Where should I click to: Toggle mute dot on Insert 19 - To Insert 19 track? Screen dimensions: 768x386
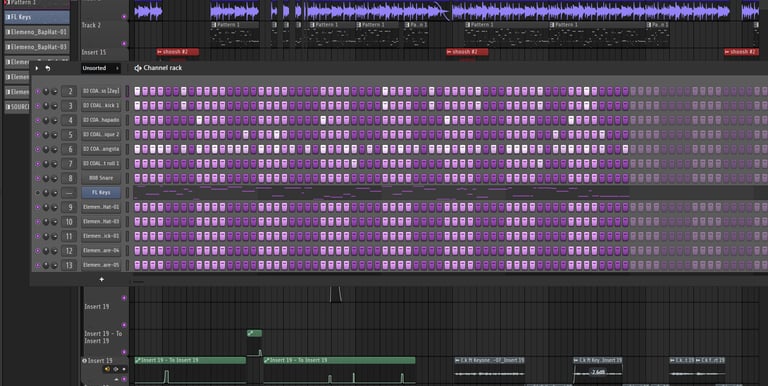(124, 352)
